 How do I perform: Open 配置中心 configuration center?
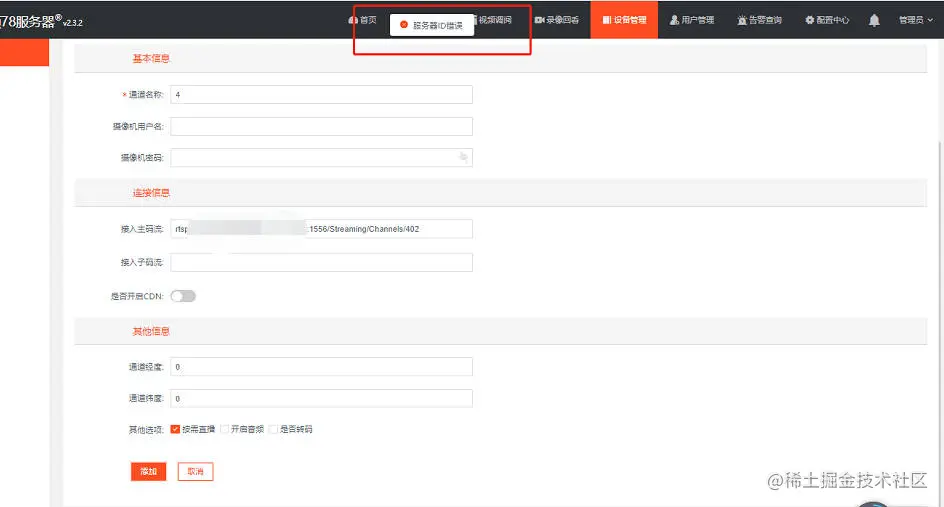827,20
